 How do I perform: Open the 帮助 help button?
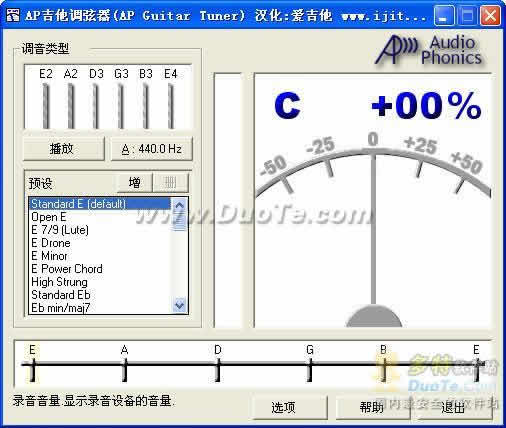point(372,408)
